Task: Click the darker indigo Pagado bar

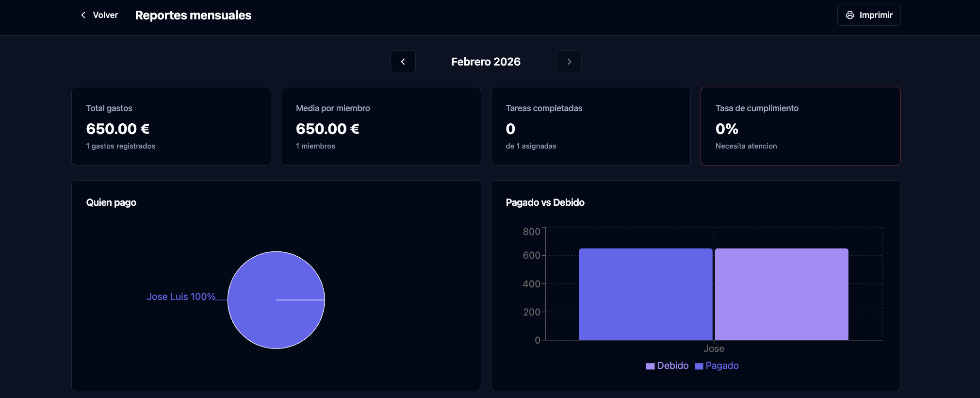Action: [645, 294]
